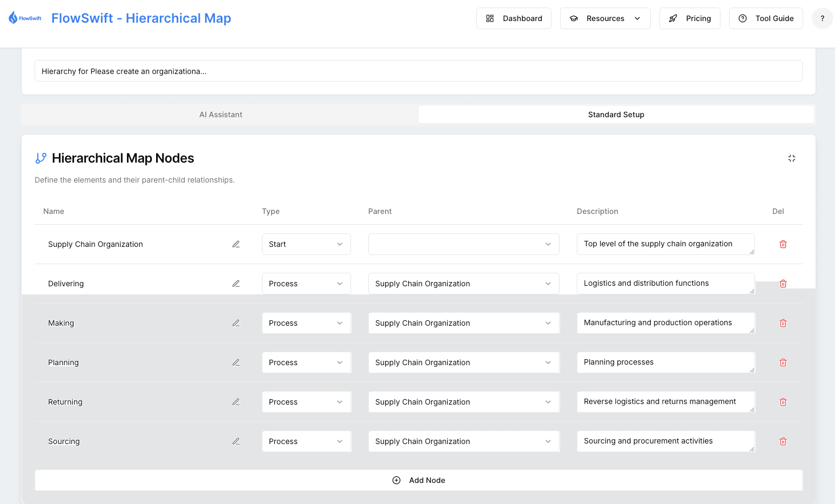Click the Name column header

coord(53,211)
